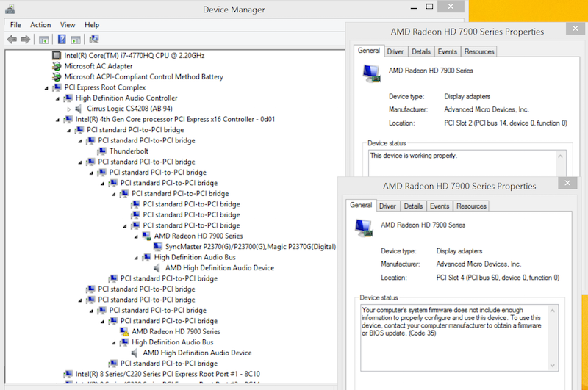Screen dimensions: 588x390
Task: Select 'AMD High Definition Audio Device' below SyncMaster
Action: (220, 268)
